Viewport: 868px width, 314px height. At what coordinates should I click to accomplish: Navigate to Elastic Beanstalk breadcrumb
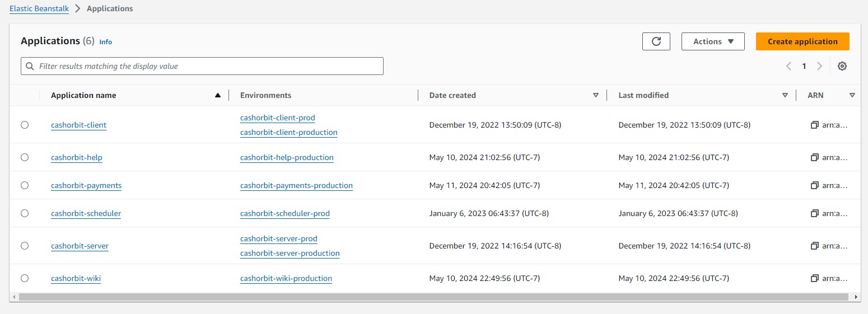[39, 9]
